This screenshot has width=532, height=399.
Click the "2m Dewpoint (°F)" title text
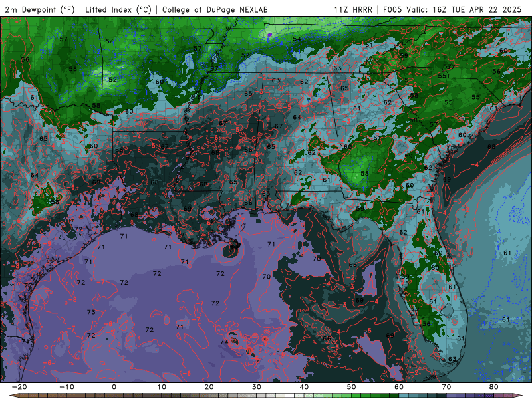[40, 9]
